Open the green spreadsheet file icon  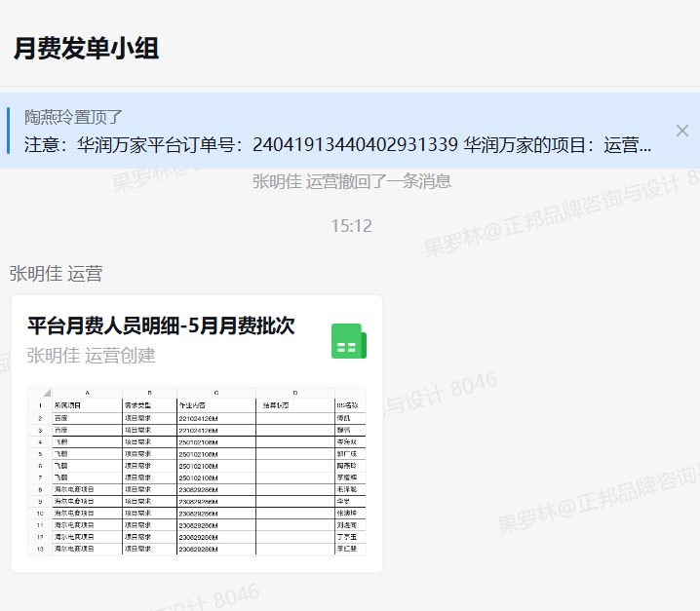coord(349,341)
